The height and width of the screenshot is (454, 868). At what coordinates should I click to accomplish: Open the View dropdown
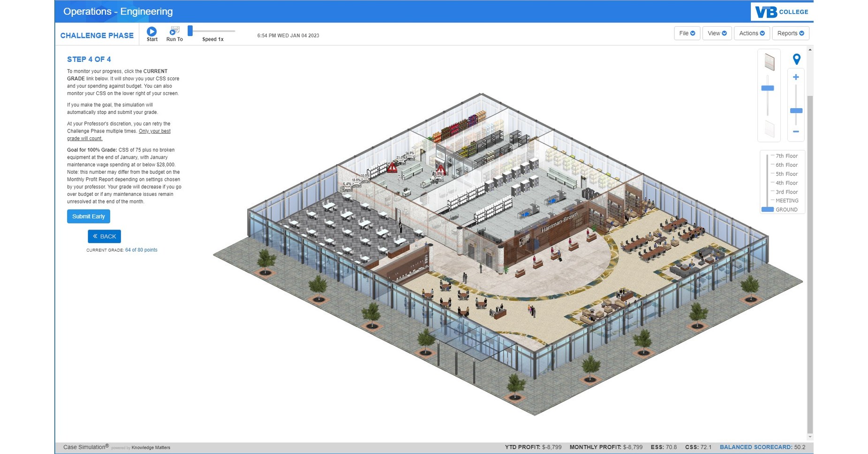[717, 33]
